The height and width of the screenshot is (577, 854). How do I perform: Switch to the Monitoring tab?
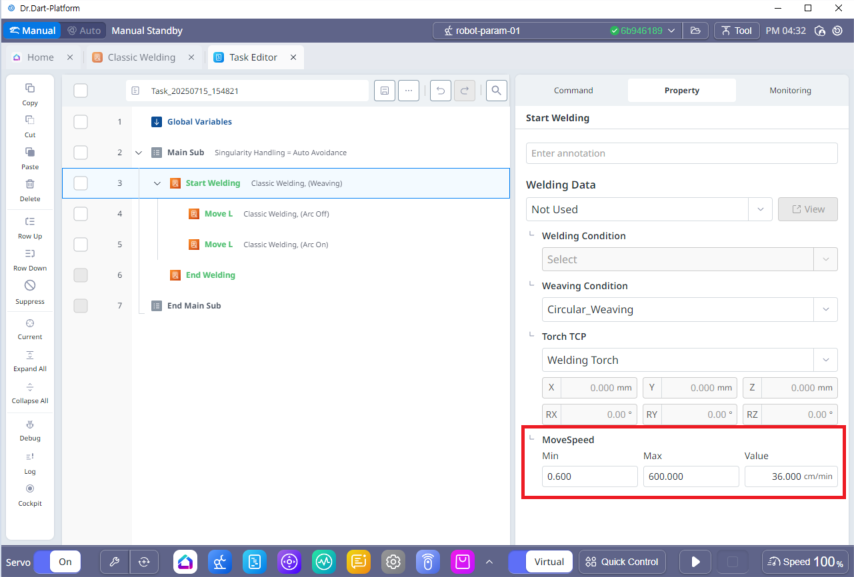789,90
